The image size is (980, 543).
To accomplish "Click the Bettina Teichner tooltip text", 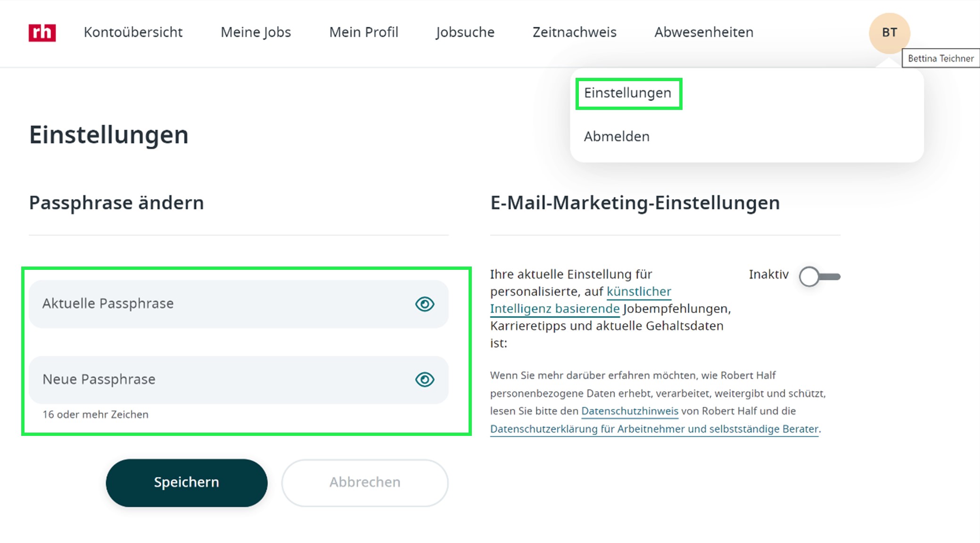I will tap(940, 58).
